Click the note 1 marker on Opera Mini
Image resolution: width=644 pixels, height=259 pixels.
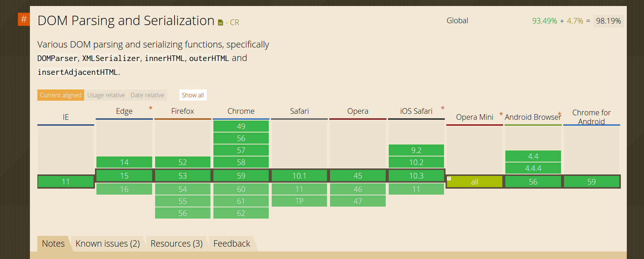pyautogui.click(x=449, y=179)
